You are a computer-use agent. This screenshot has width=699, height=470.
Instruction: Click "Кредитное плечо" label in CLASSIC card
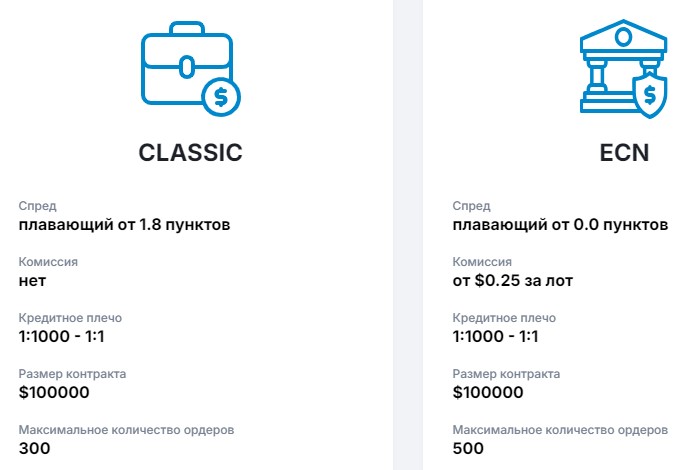click(x=70, y=318)
